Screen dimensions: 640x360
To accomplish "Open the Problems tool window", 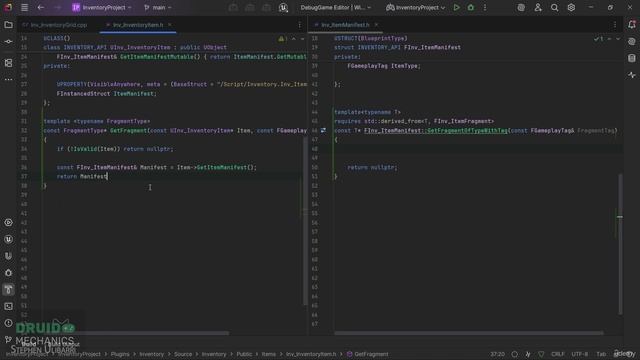I will pos(8,323).
